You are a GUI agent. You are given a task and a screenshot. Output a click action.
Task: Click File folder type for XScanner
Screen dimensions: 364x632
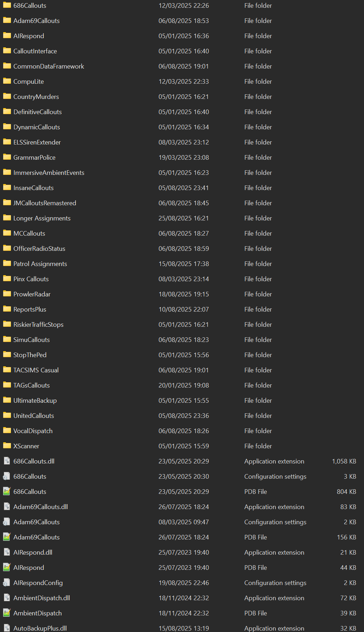click(258, 446)
